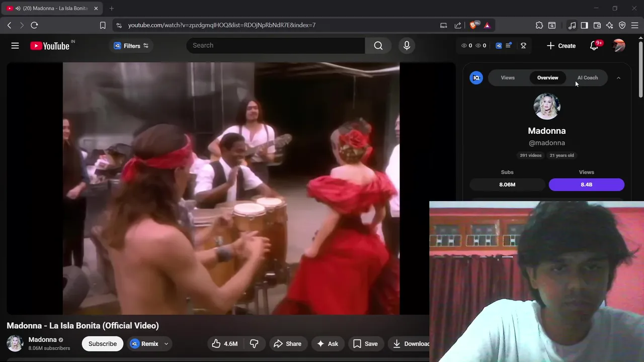This screenshot has height=362, width=644.
Task: Select the Madonna La Isla Bonita browser tab
Action: coord(52,9)
